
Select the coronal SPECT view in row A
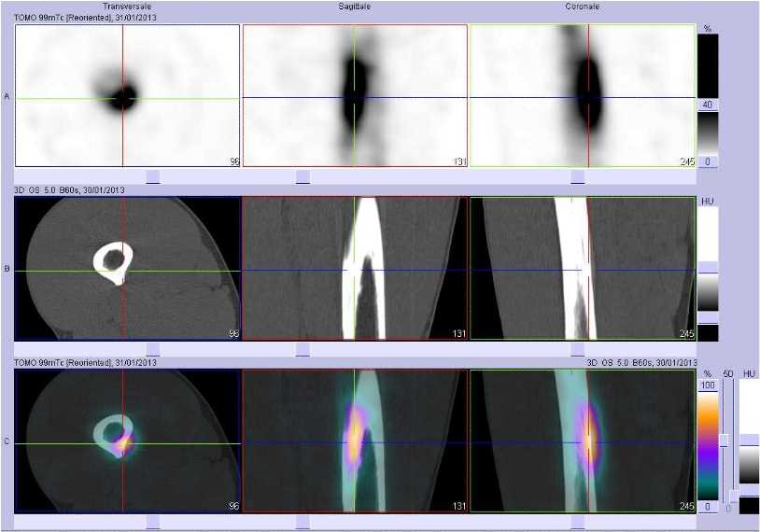[583, 95]
